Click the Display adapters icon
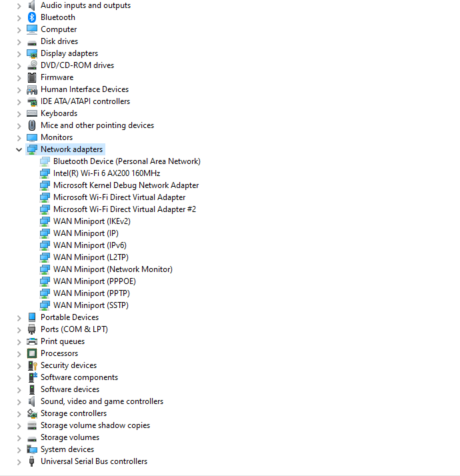The image size is (460, 476). coord(32,54)
